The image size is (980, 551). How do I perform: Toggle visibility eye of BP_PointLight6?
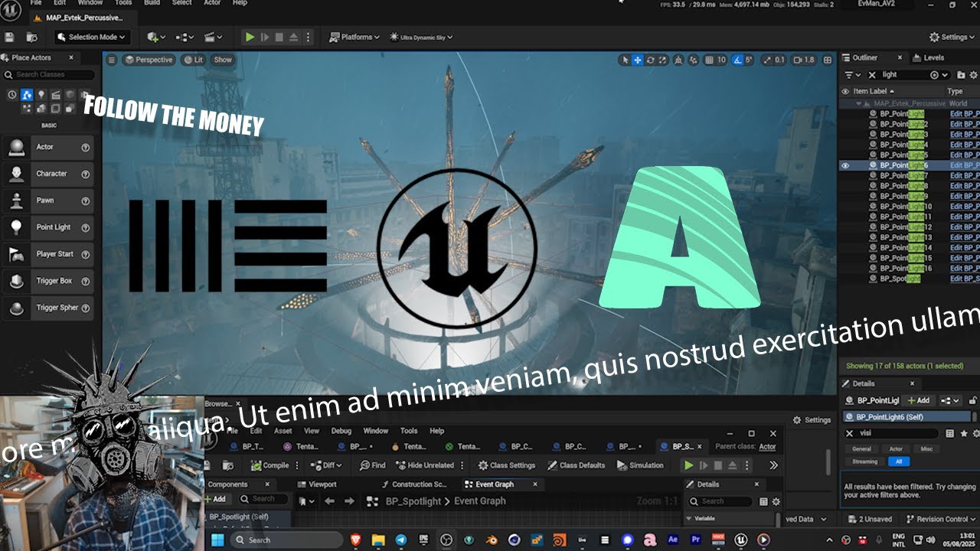[x=845, y=165]
